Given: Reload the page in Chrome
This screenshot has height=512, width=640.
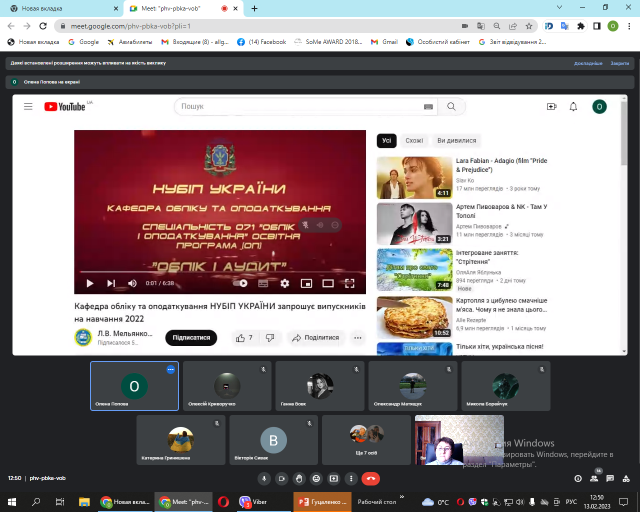Looking at the screenshot, I should point(43,26).
